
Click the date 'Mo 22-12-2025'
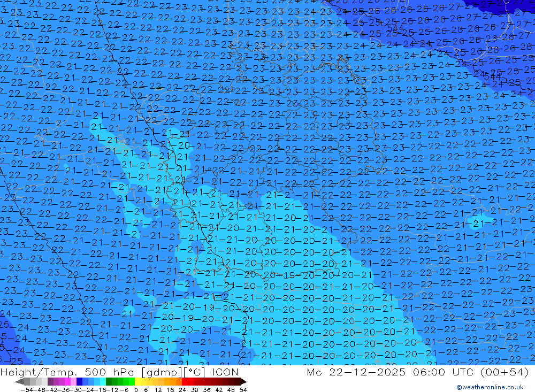tap(356, 372)
